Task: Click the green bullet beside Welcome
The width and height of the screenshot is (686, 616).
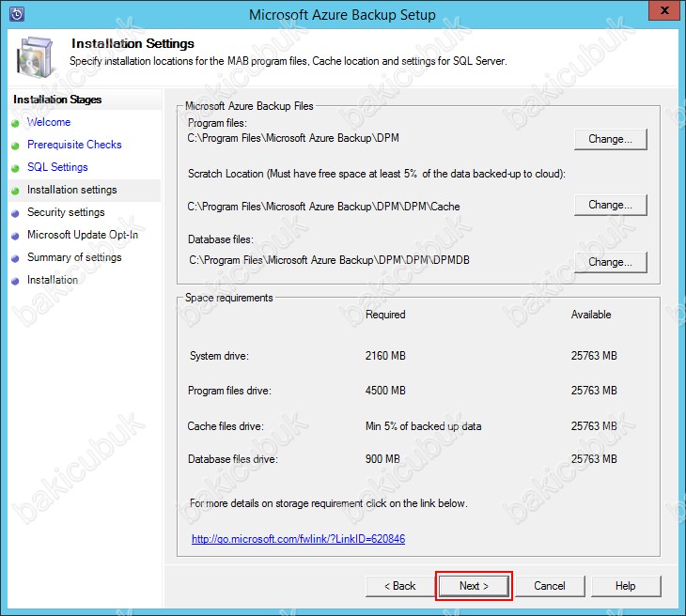Action: coord(15,123)
